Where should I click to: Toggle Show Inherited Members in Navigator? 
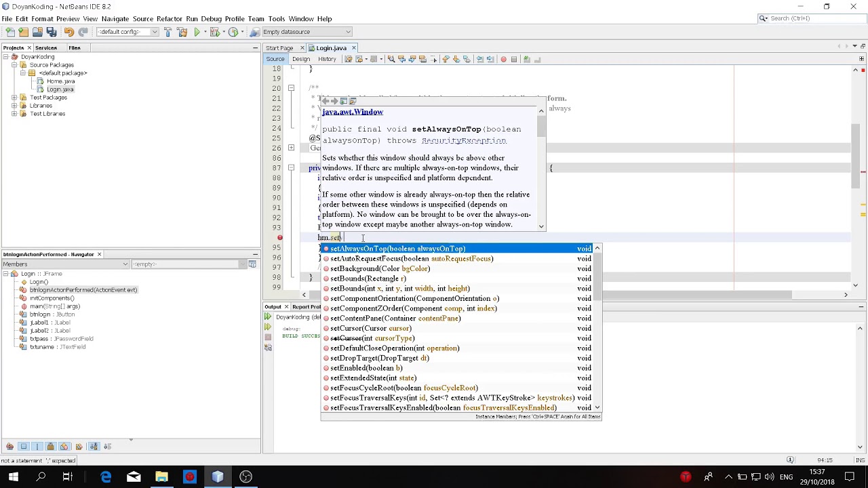pos(9,447)
